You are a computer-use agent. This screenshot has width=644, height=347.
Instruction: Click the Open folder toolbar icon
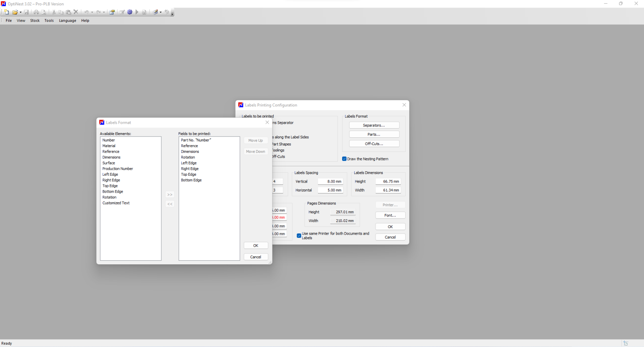click(x=15, y=12)
